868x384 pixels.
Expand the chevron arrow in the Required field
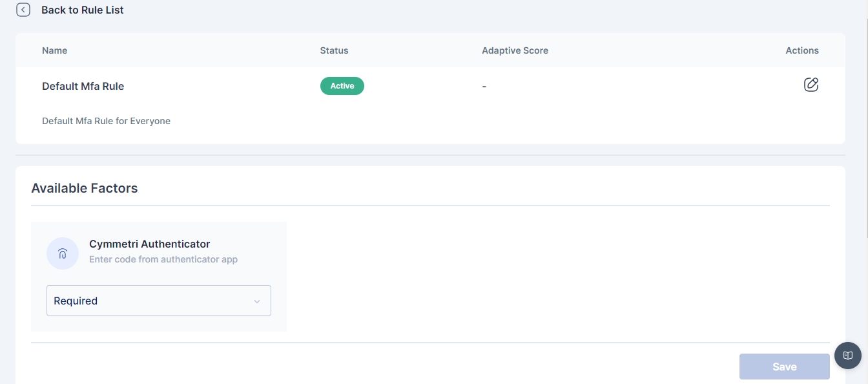click(x=257, y=301)
